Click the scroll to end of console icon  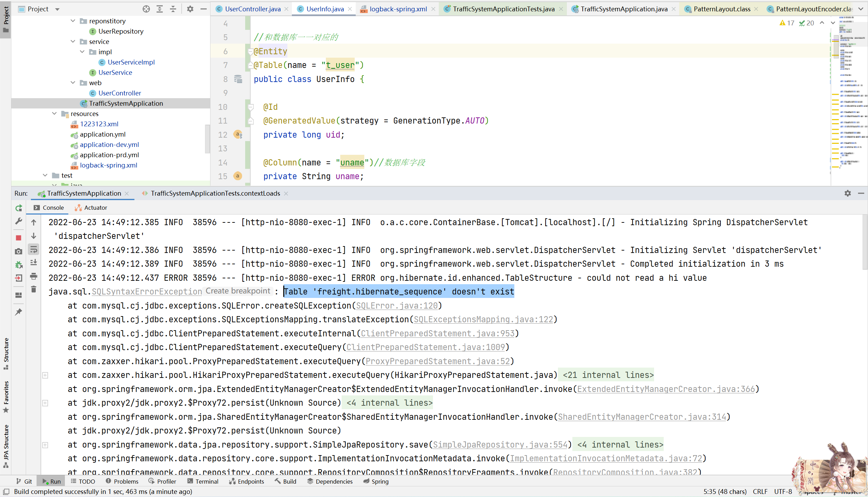(34, 263)
